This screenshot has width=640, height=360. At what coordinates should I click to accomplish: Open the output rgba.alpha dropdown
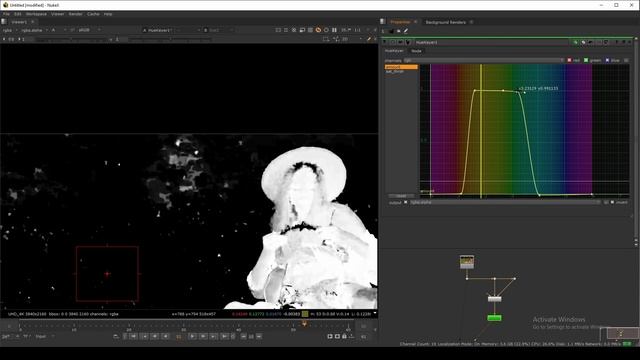[505, 202]
